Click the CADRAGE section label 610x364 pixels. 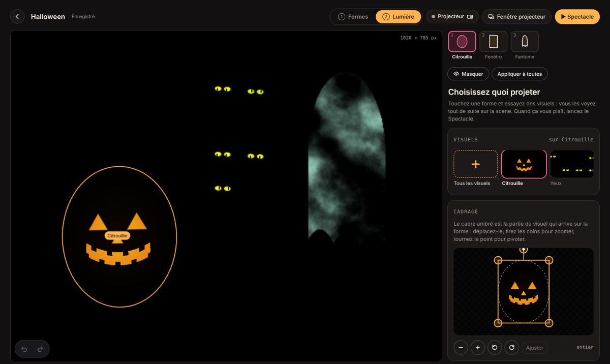466,211
